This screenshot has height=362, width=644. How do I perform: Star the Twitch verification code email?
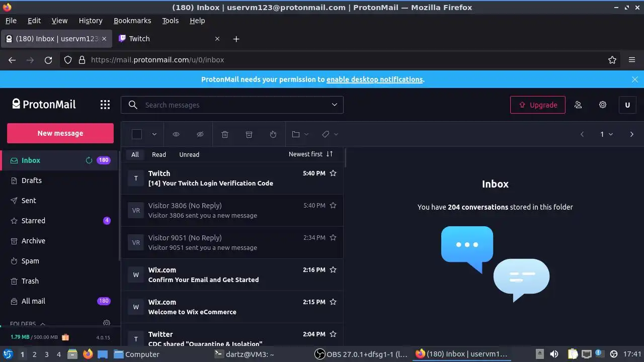333,173
